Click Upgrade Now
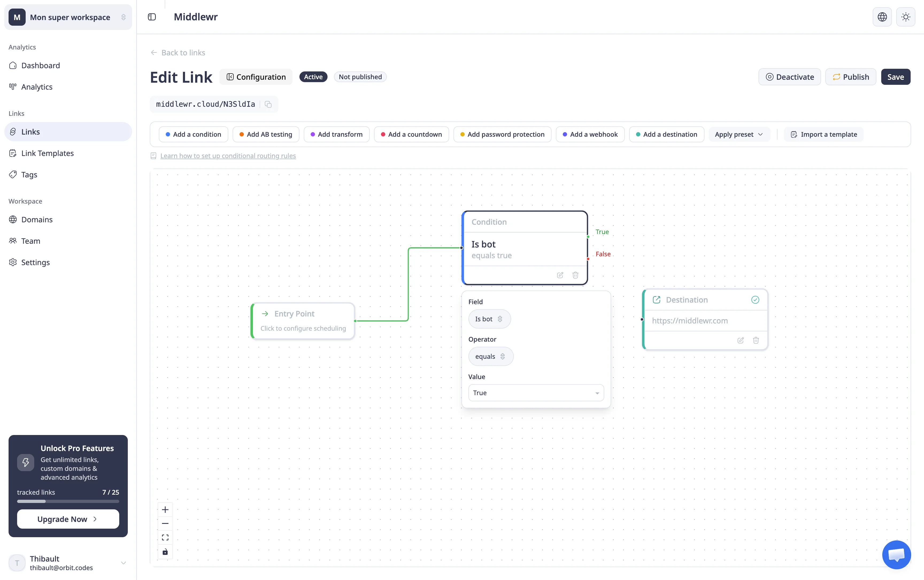This screenshot has height=580, width=924. click(68, 519)
